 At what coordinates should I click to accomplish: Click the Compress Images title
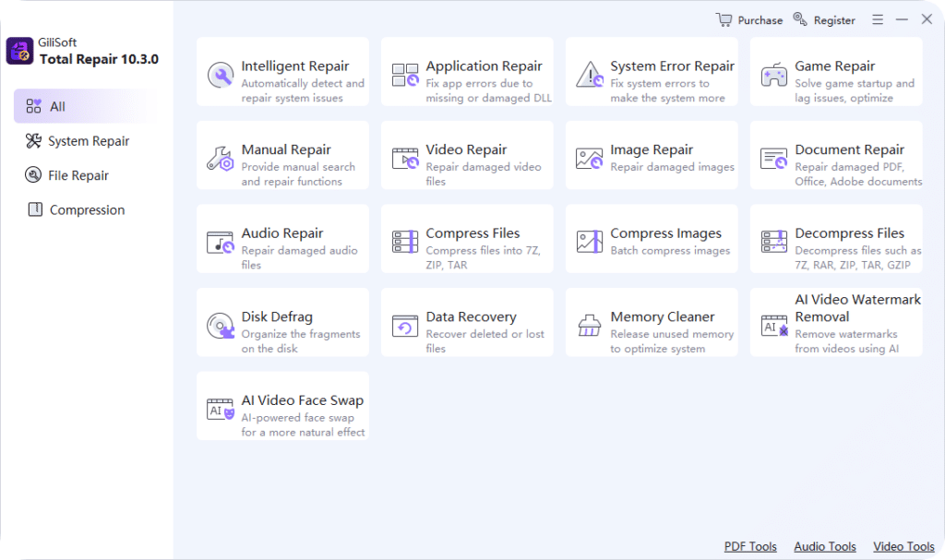(x=665, y=233)
